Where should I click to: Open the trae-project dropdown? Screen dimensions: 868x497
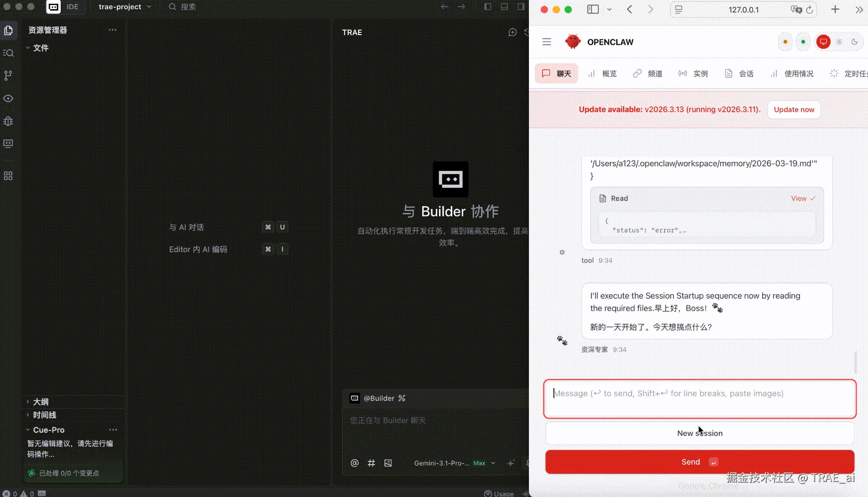tap(125, 7)
